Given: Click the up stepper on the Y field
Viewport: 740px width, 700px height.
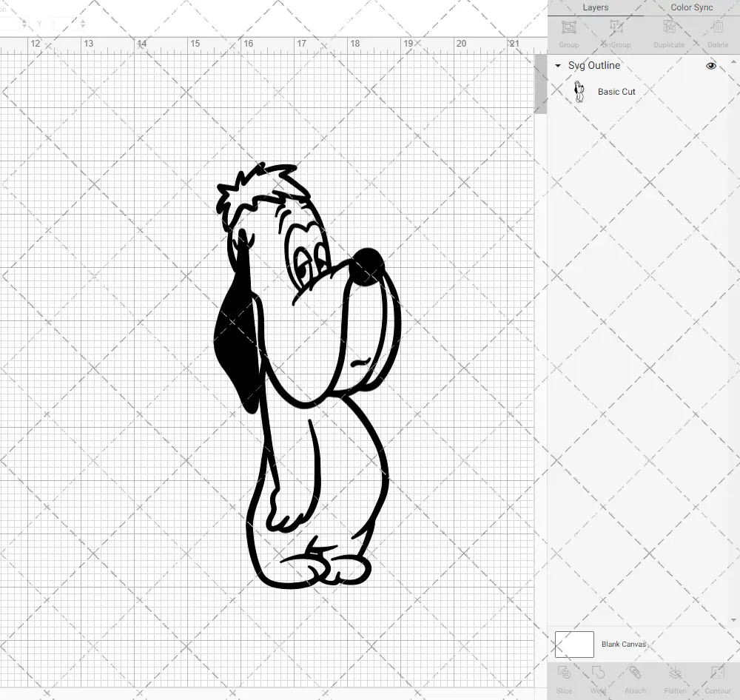Looking at the screenshot, I should [x=83, y=20].
